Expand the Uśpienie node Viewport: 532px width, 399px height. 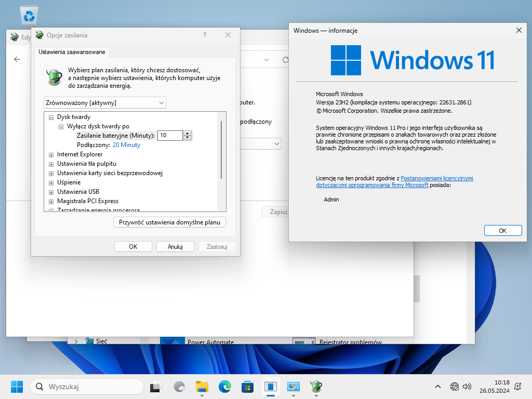click(51, 183)
